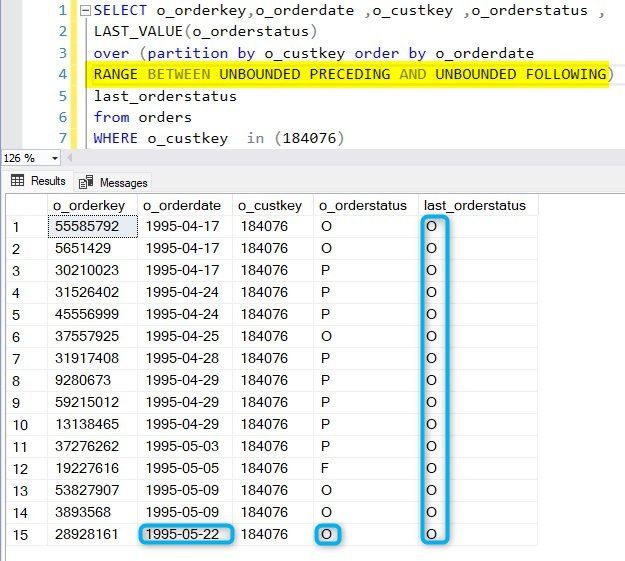Switch to the Messages tab
The height and width of the screenshot is (561, 625).
113,183
